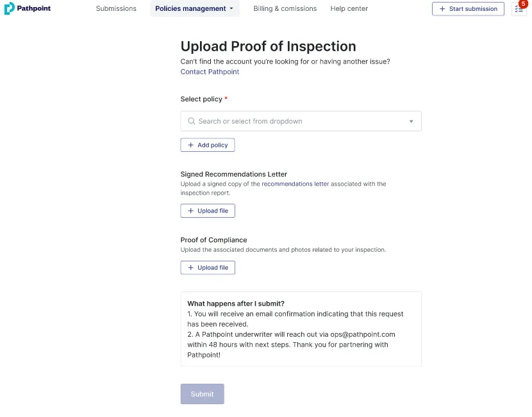Open the Help center page
Viewport: 532px width, 417px height.
tap(349, 9)
